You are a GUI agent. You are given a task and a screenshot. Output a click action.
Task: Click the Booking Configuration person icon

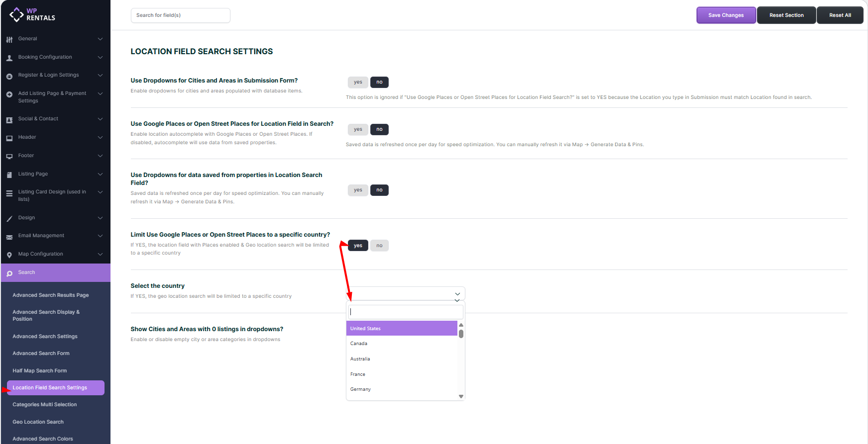coord(9,58)
